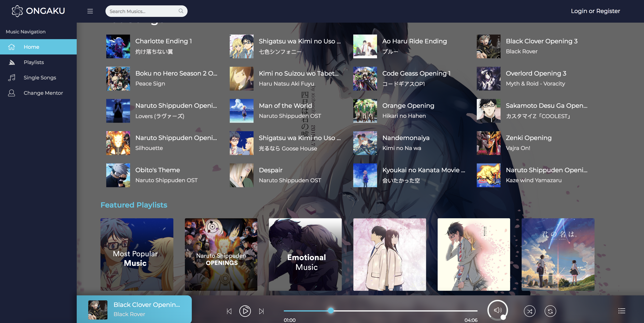Screen dimensions: 644x323
Task: Open the Naruto Shippuden Openings playlist
Action: (x=221, y=254)
